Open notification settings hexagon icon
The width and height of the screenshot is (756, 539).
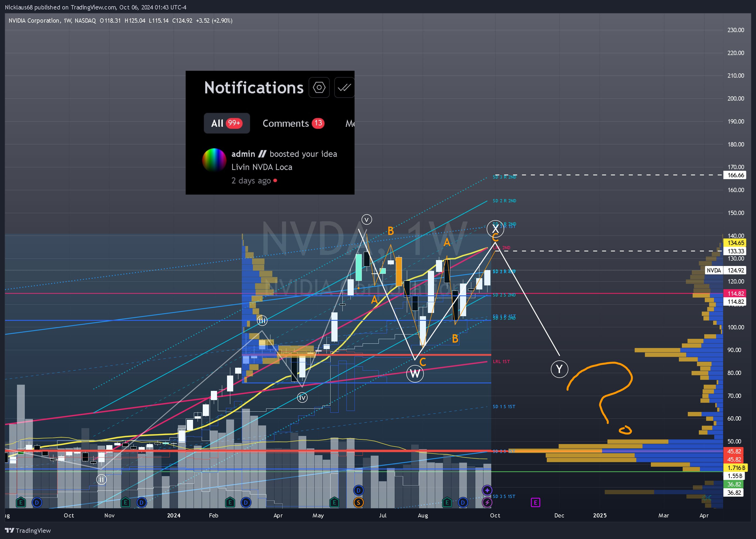click(x=319, y=88)
